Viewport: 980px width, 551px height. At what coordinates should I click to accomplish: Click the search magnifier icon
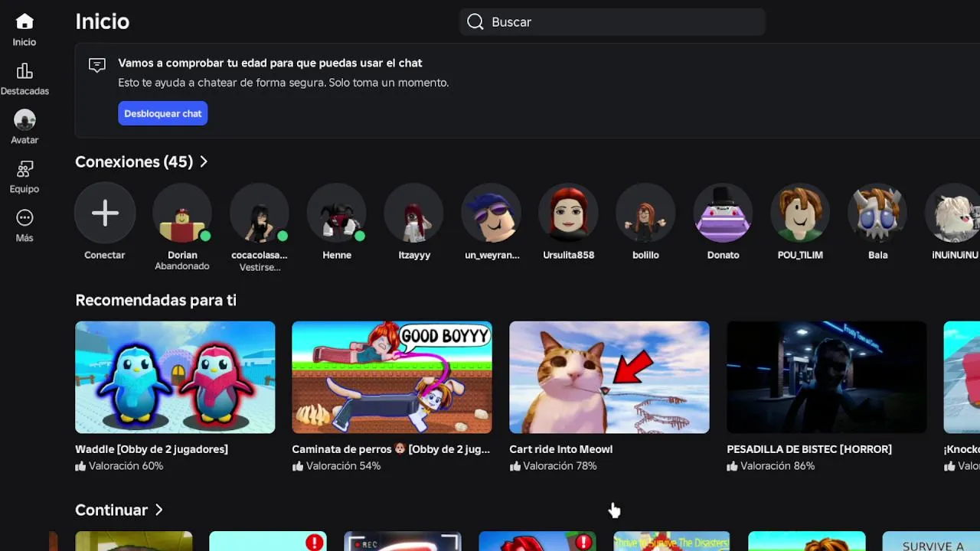coord(475,21)
